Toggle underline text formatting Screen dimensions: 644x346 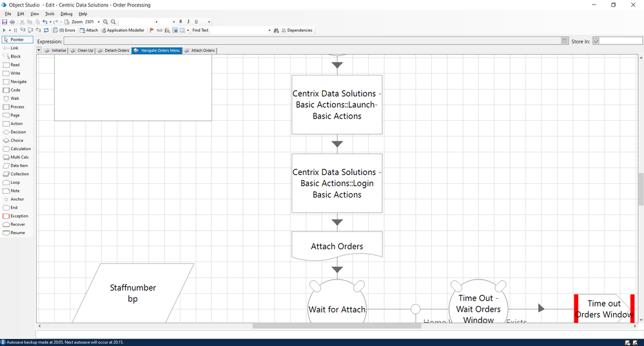(196, 22)
